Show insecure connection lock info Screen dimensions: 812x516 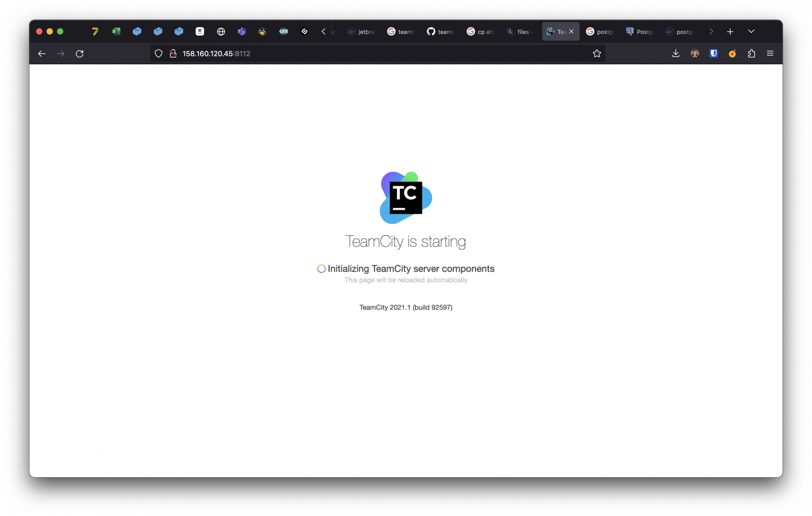173,54
